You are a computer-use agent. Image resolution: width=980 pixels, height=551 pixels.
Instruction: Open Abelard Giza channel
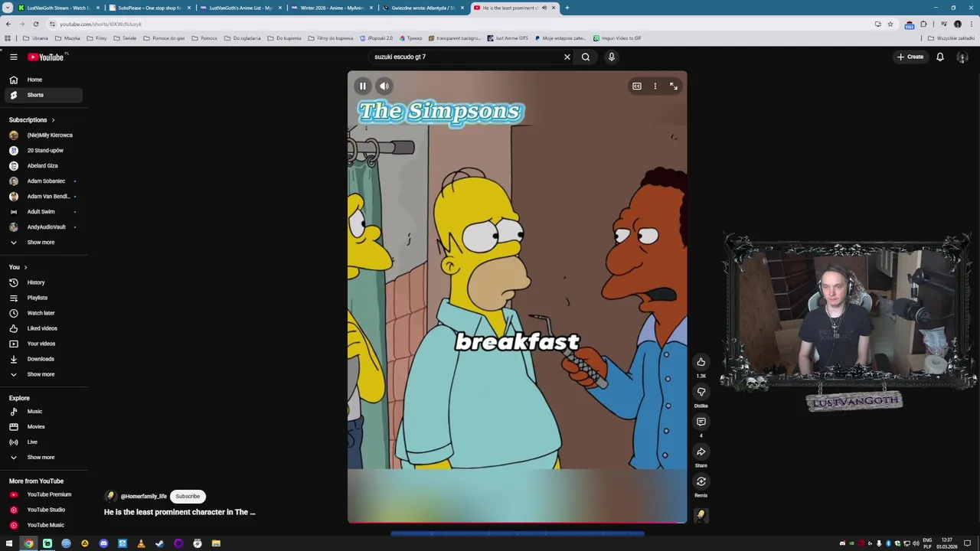point(43,165)
